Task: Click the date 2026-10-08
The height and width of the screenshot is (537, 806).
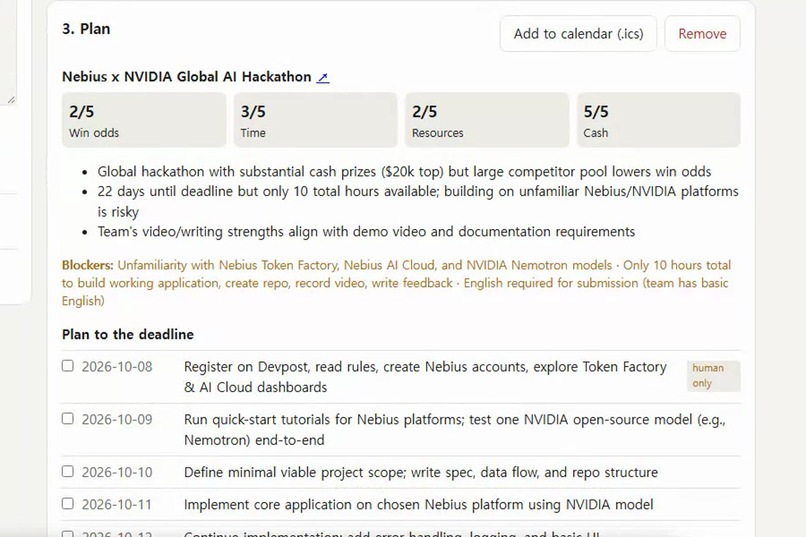Action: [x=117, y=367]
